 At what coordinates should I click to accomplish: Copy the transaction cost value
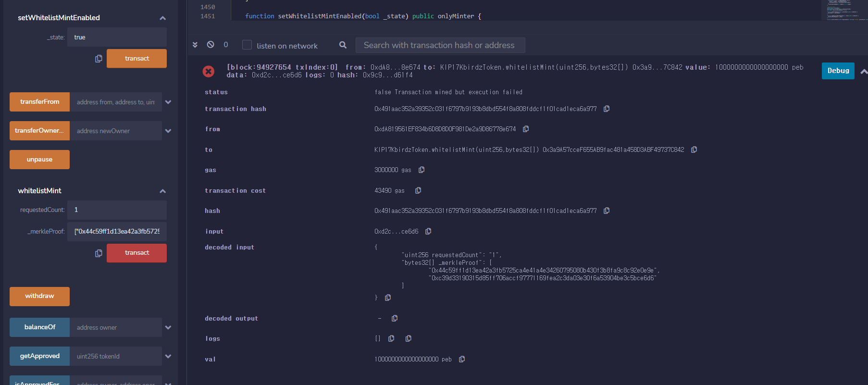coord(418,190)
